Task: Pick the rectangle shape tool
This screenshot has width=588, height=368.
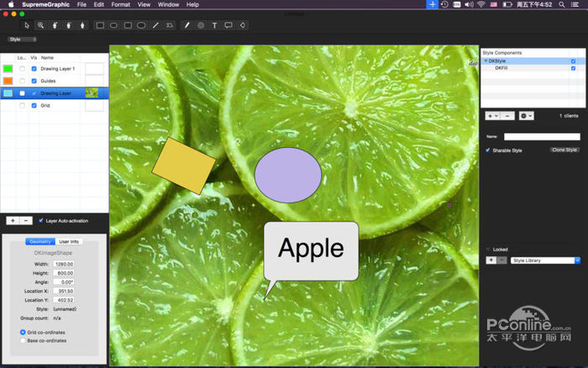Action: click(100, 25)
